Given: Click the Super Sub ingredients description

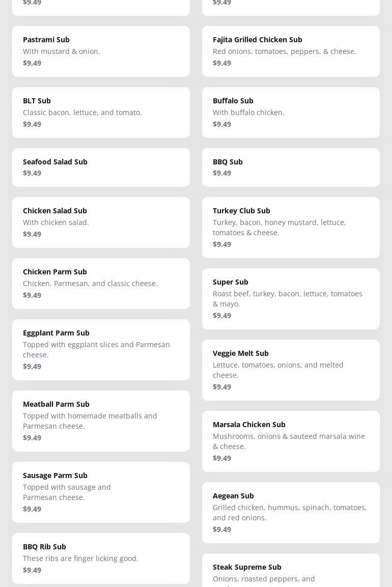Looking at the screenshot, I should coord(288,298).
